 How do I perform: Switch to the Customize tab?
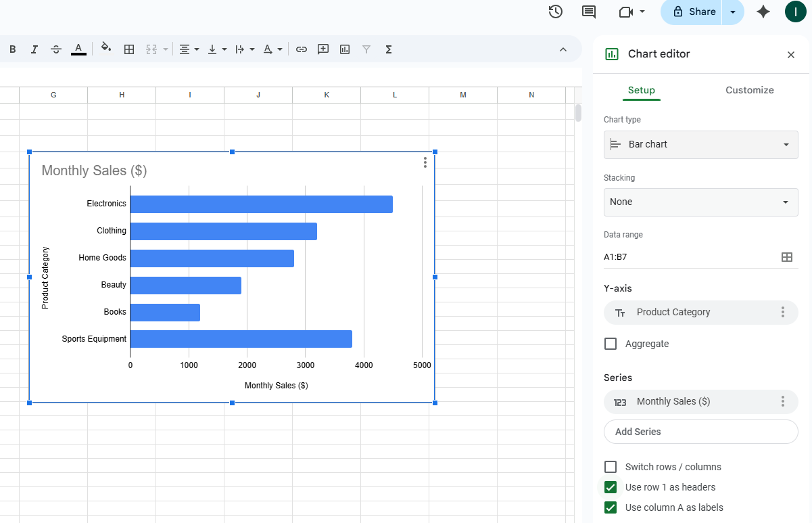[749, 90]
